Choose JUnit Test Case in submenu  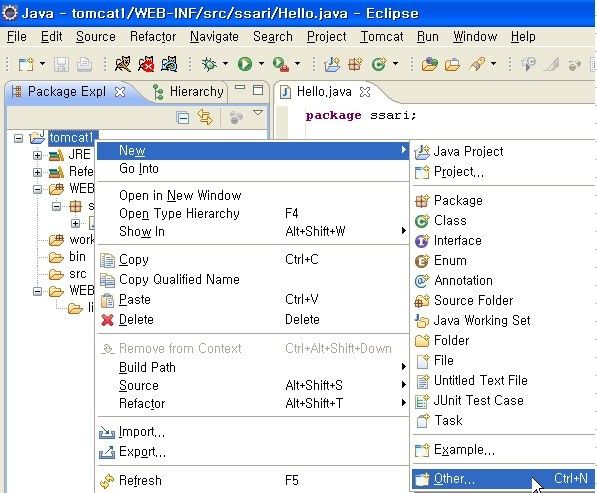click(x=503, y=400)
